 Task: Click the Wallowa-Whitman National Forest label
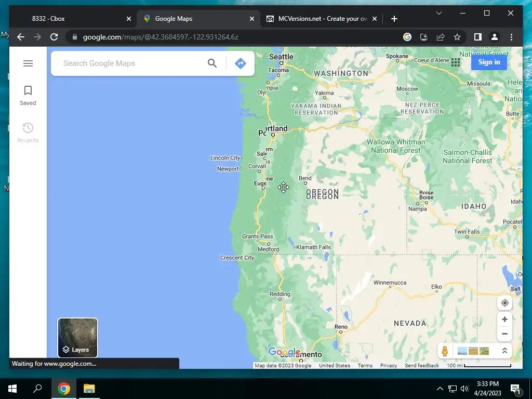coord(395,146)
